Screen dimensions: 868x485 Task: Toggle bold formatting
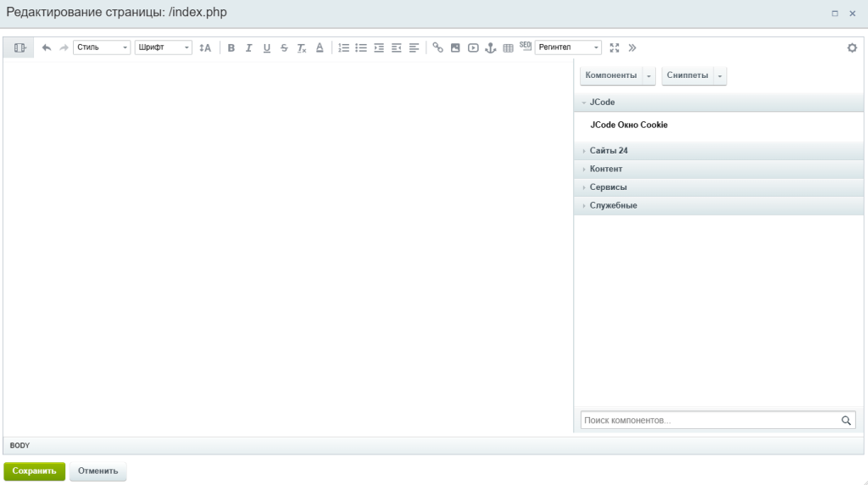(231, 48)
